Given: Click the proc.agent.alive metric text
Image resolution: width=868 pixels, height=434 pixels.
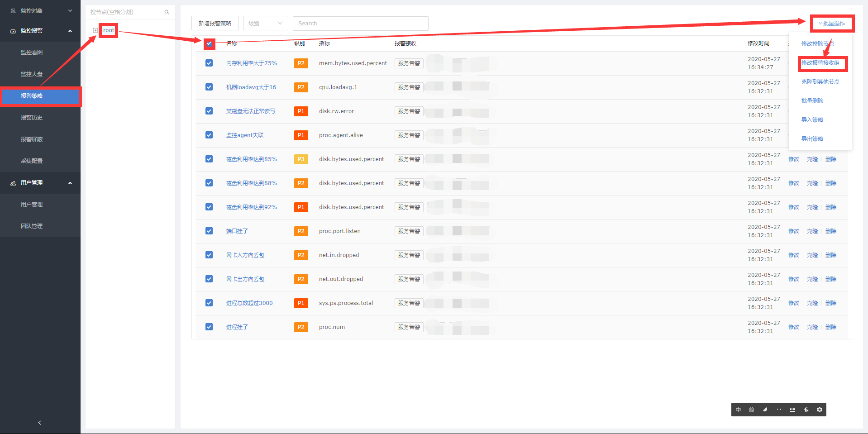Looking at the screenshot, I should pyautogui.click(x=341, y=135).
